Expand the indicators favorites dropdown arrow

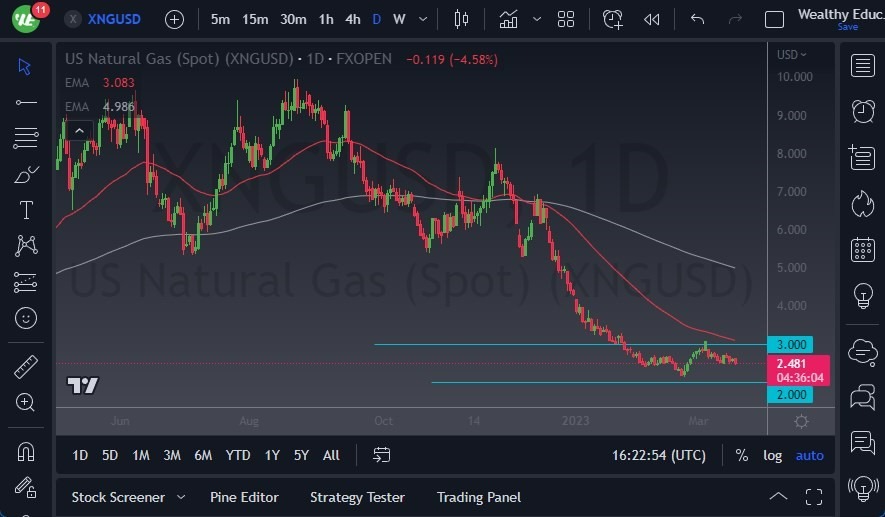(537, 19)
